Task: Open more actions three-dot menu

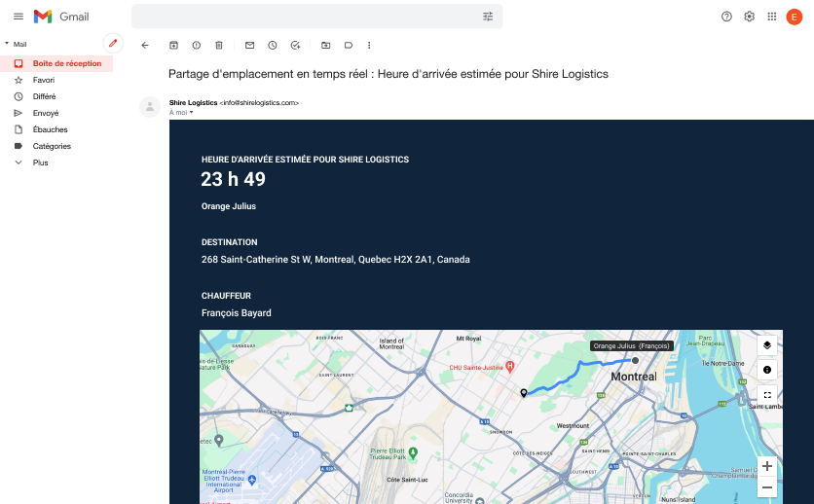Action: [x=369, y=45]
